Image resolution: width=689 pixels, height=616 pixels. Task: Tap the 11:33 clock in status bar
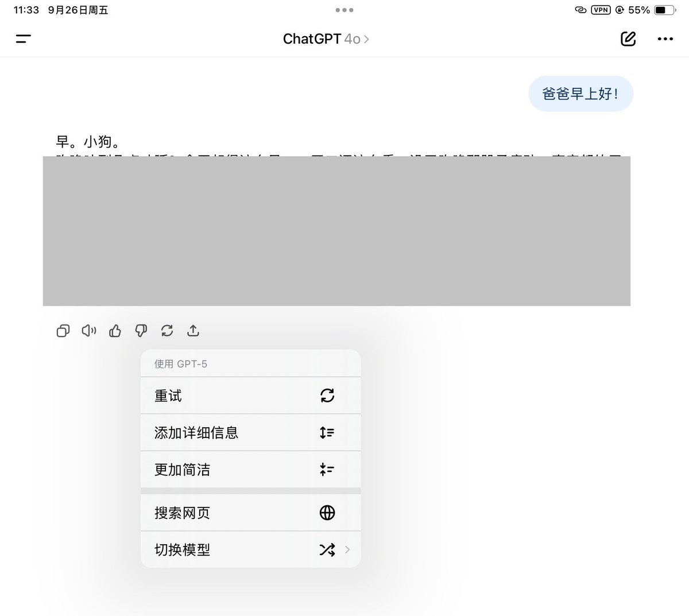coord(26,10)
